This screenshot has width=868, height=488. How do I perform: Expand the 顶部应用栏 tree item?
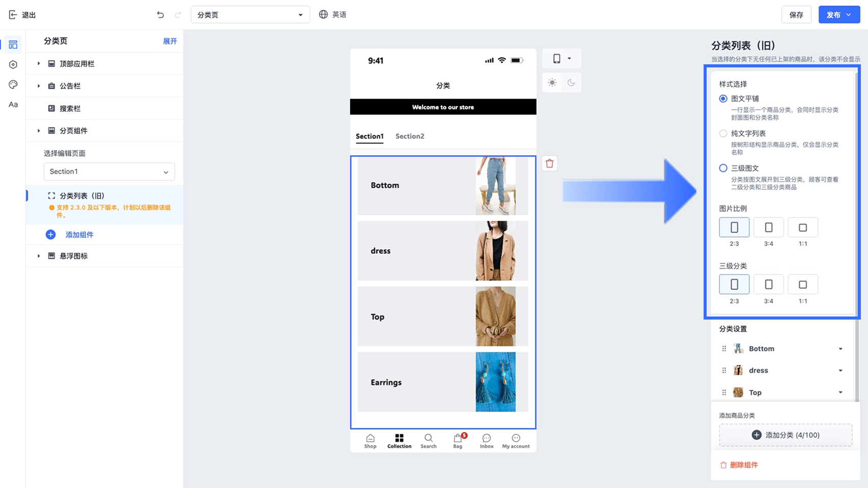[x=39, y=64]
